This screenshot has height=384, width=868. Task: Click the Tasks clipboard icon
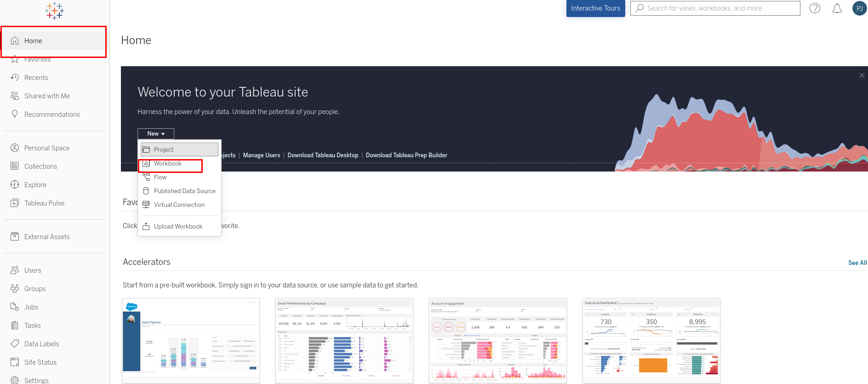[x=15, y=325]
